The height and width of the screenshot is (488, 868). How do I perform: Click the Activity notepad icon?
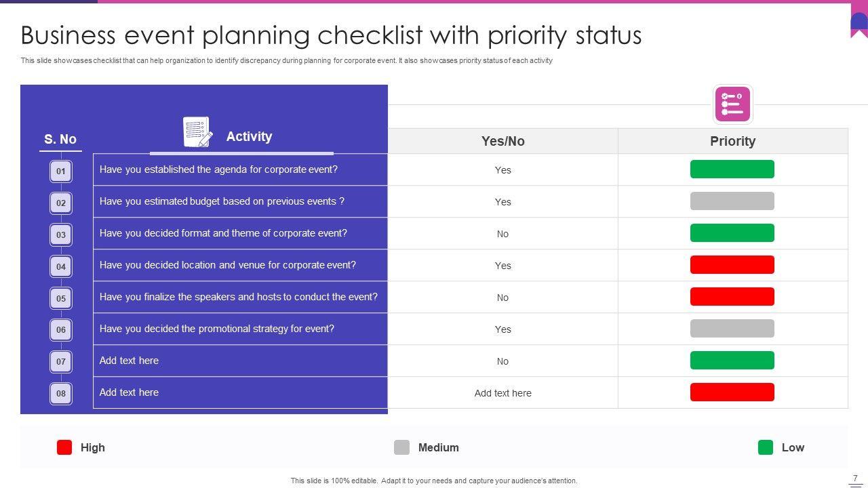198,131
